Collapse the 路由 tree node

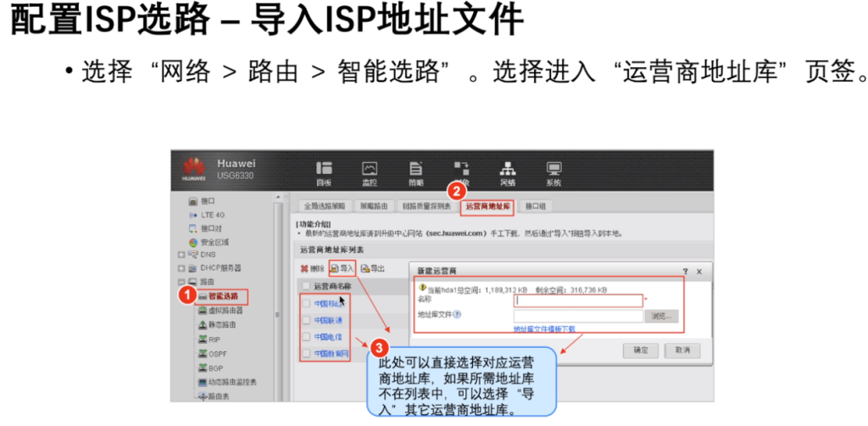click(181, 282)
